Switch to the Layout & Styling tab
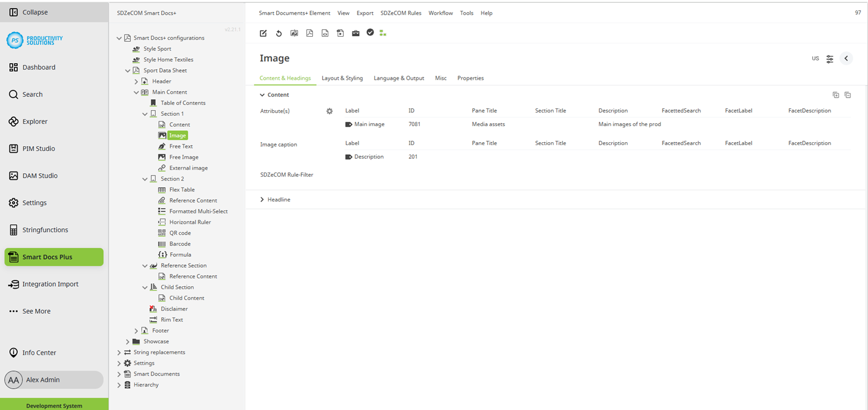868x410 pixels. [x=342, y=78]
